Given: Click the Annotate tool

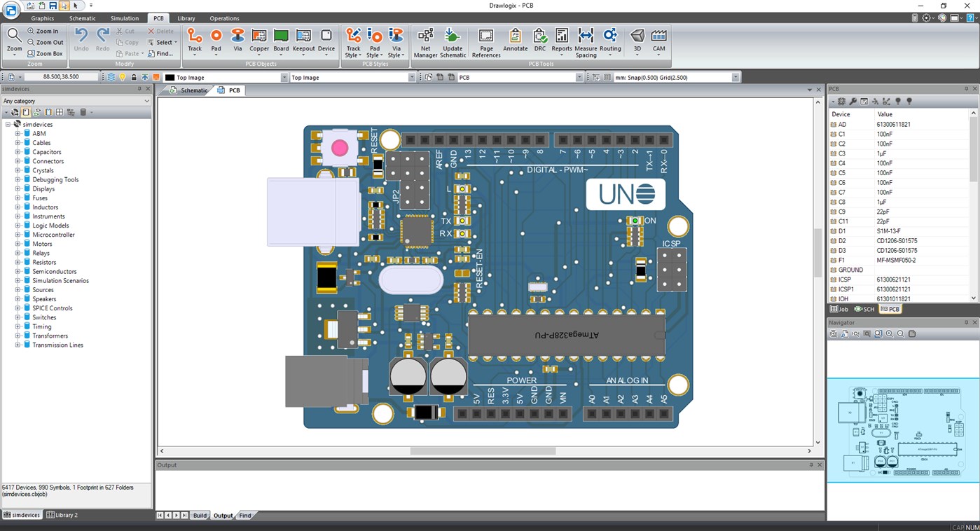Looking at the screenshot, I should point(516,40).
